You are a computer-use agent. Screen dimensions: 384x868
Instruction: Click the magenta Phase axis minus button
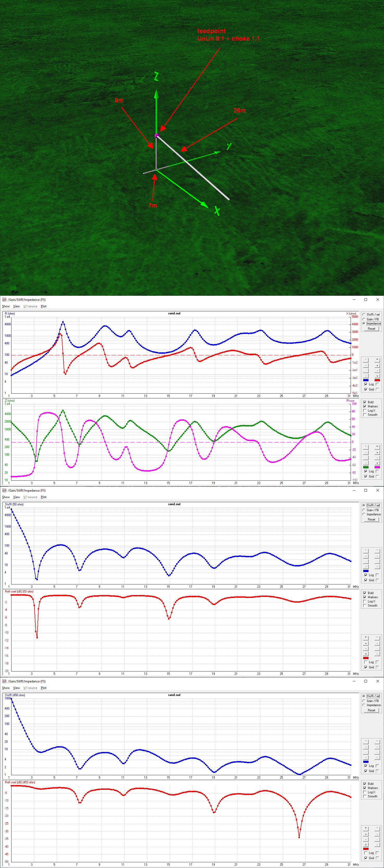pyautogui.click(x=377, y=458)
